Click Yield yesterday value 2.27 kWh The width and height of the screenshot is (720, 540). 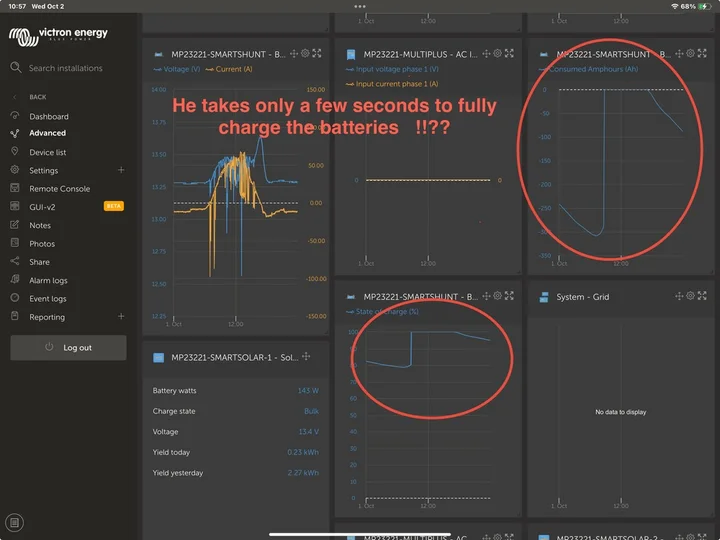303,473
